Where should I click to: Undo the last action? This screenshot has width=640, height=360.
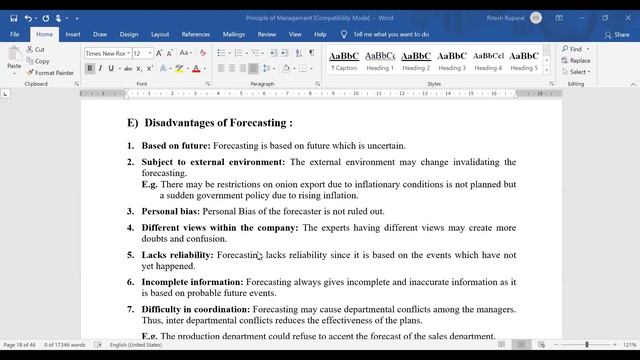point(28,18)
